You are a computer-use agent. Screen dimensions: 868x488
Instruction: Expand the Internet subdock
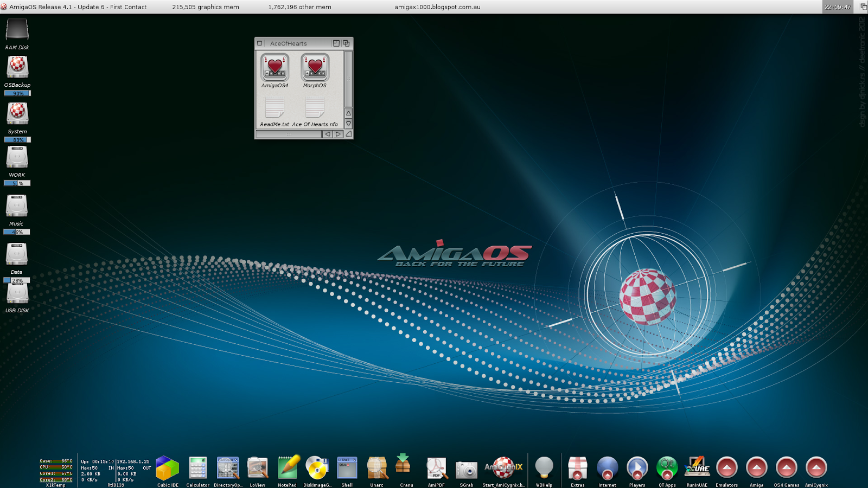[608, 467]
